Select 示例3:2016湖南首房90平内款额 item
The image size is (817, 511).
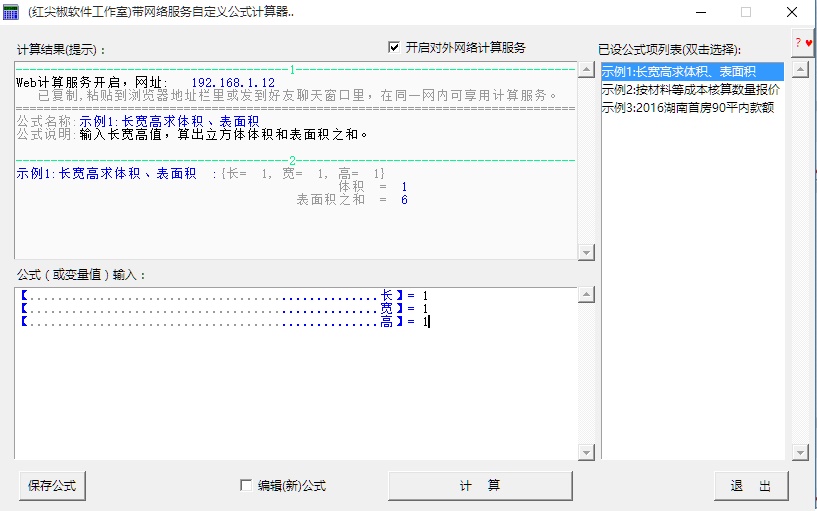click(687, 107)
